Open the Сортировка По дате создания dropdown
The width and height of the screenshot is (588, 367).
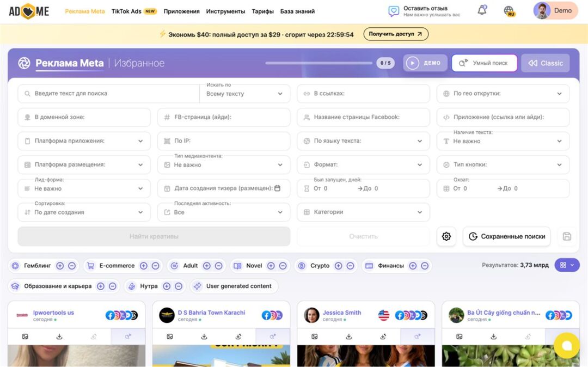[x=84, y=212]
